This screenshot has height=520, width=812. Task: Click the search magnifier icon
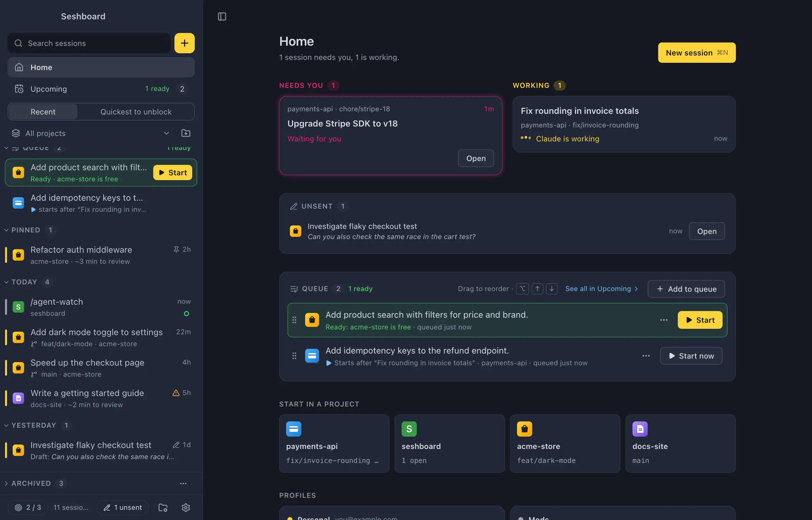(x=19, y=43)
